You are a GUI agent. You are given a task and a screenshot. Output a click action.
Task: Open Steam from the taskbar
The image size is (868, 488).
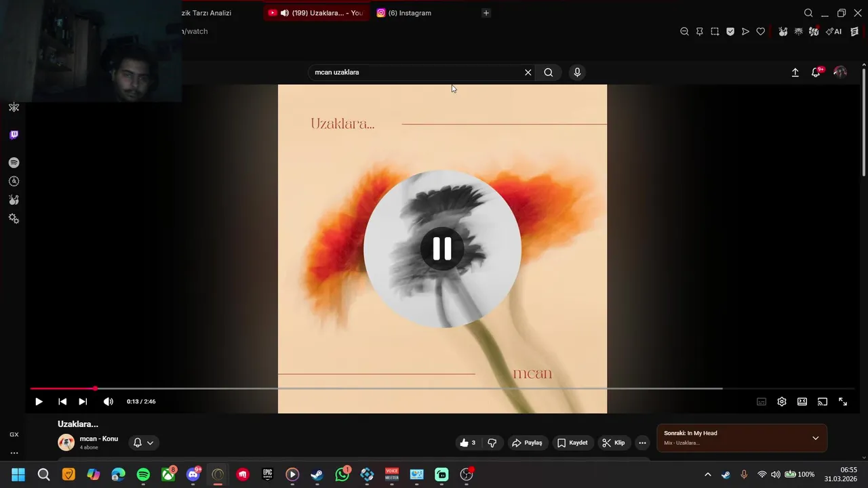[x=317, y=474]
